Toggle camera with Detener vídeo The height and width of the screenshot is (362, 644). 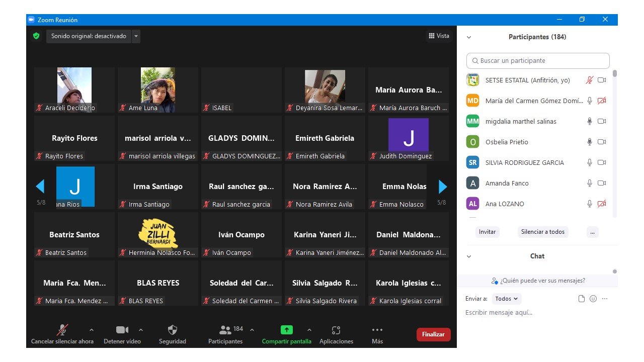122,330
